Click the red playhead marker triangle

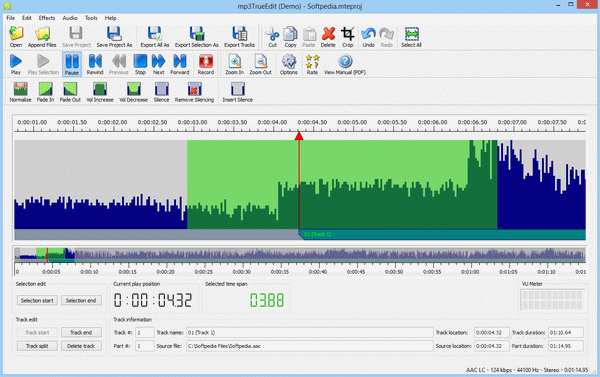coord(299,136)
